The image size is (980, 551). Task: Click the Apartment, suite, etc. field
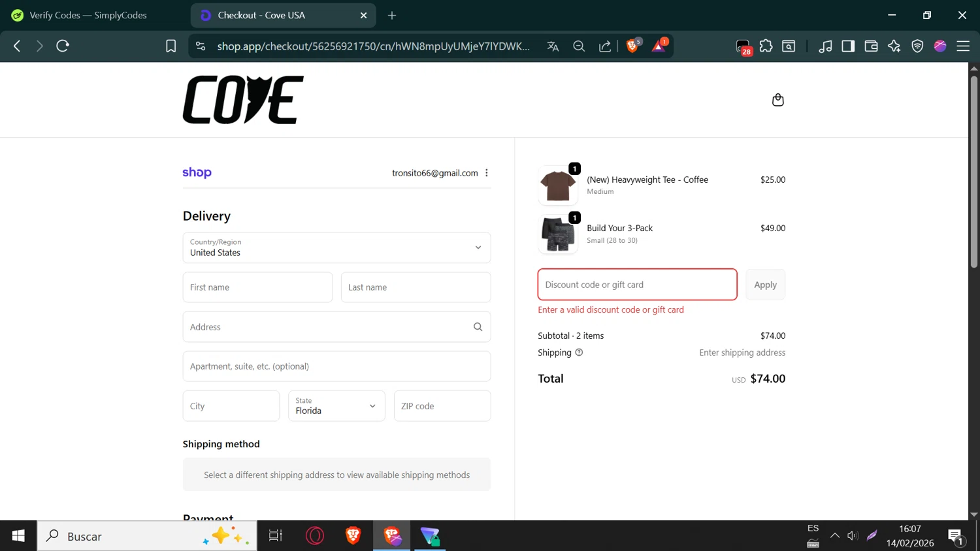coord(336,366)
